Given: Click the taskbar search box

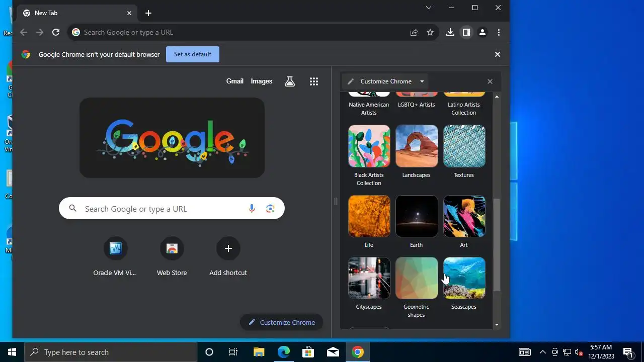Looking at the screenshot, I should [x=111, y=352].
